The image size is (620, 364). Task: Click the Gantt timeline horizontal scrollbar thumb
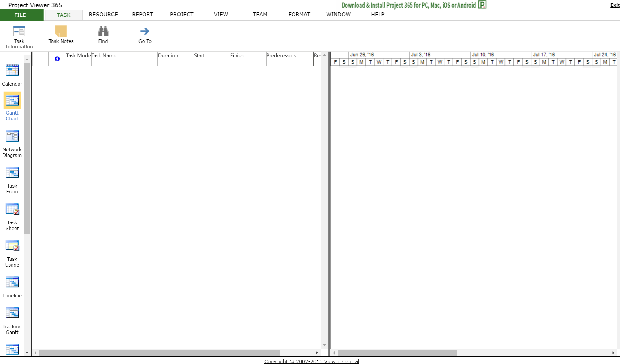coord(397,353)
